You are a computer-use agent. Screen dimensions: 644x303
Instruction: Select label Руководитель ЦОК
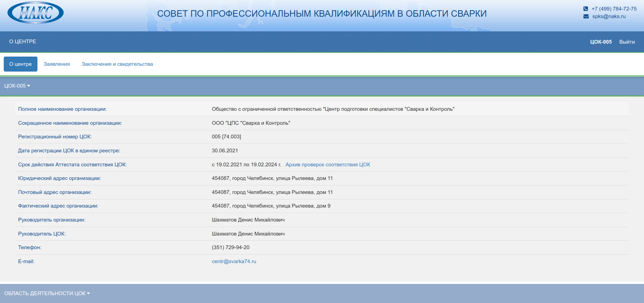[x=42, y=234]
